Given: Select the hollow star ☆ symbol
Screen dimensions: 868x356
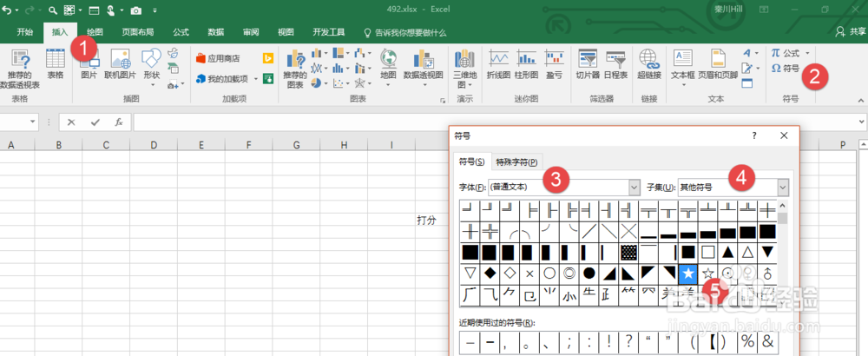Looking at the screenshot, I should (707, 273).
